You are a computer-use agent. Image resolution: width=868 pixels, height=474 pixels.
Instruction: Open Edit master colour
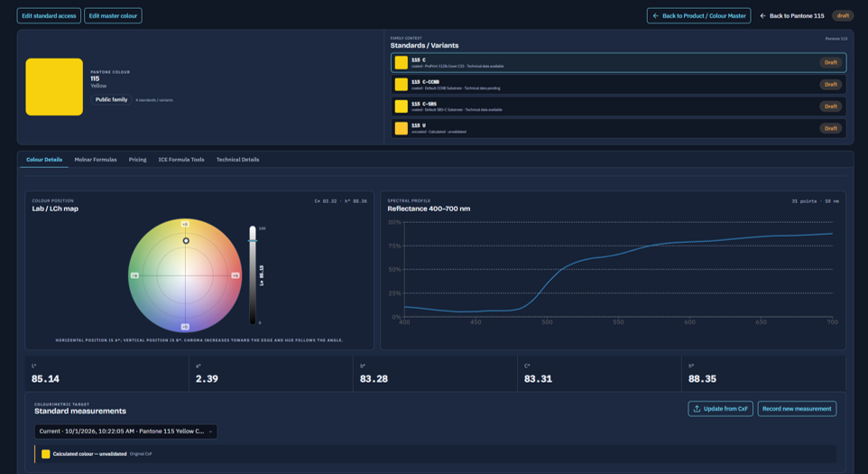(113, 15)
